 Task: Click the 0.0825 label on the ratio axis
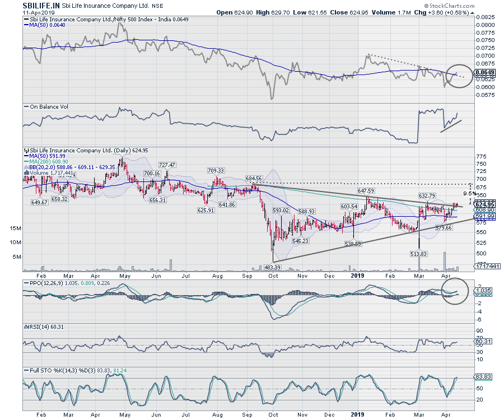pyautogui.click(x=486, y=17)
